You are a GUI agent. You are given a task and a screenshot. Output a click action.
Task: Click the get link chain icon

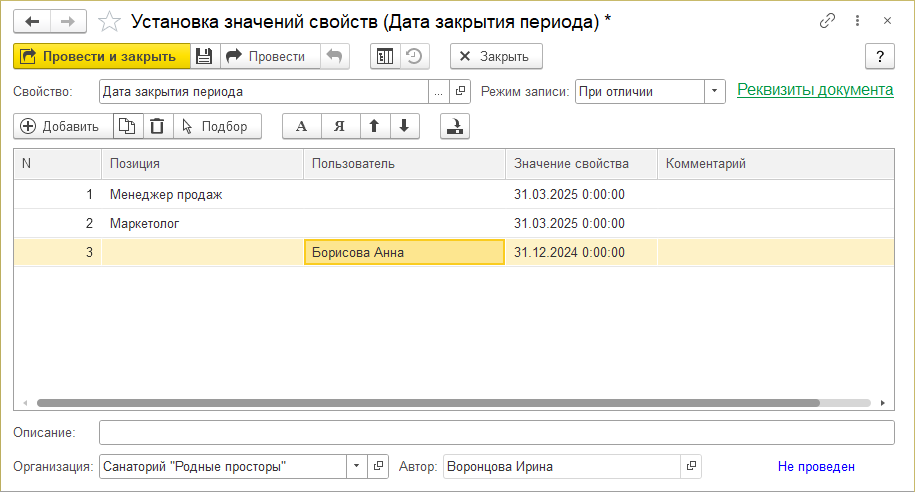coord(827,21)
